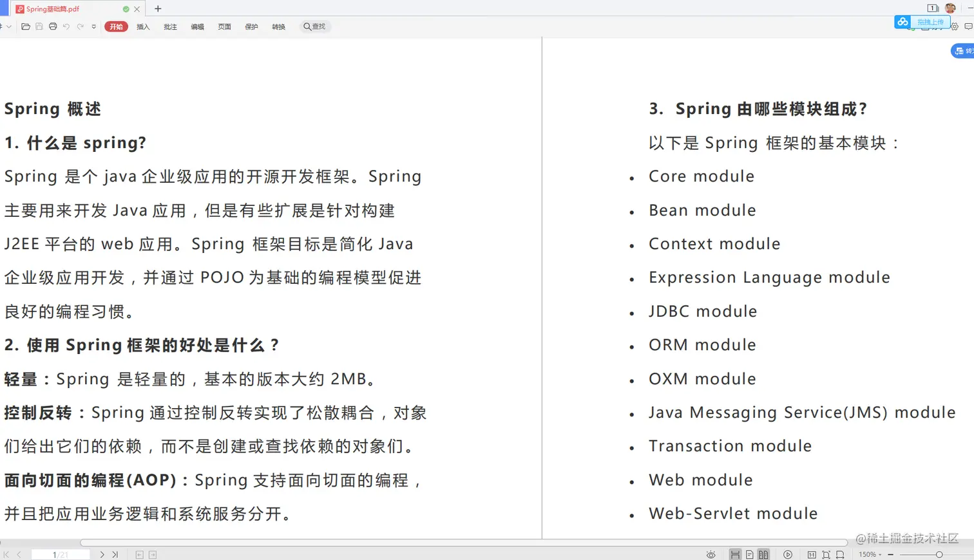Viewport: 974px width, 560px height.
Task: Click the 拖拽上传 upload button
Action: point(930,22)
